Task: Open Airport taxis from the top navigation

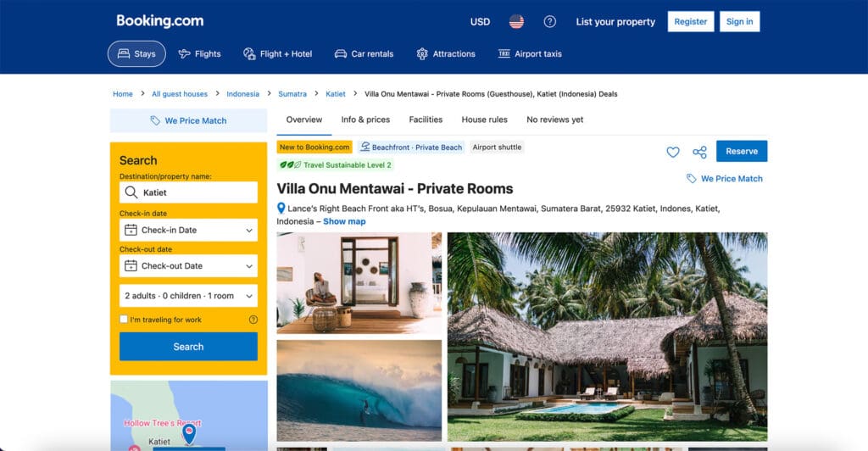Action: pyautogui.click(x=531, y=53)
